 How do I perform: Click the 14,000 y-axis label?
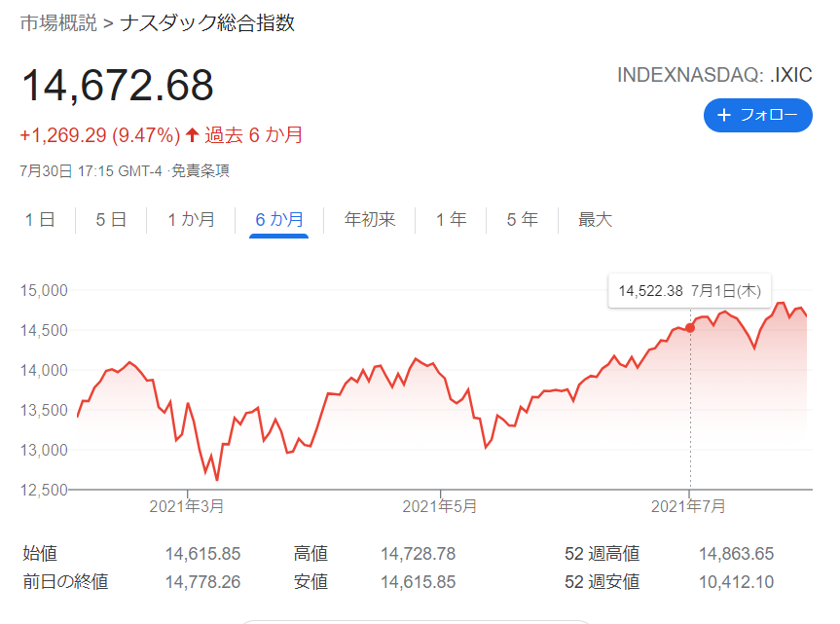point(44,370)
